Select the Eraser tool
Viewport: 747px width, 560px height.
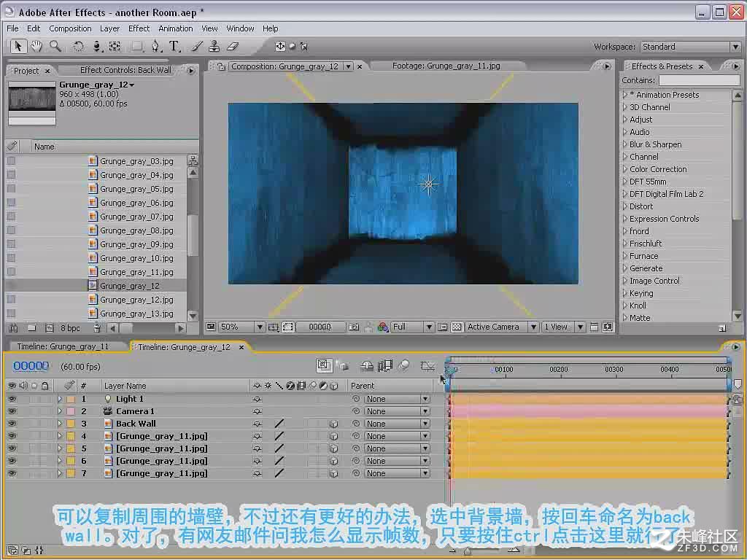233,46
